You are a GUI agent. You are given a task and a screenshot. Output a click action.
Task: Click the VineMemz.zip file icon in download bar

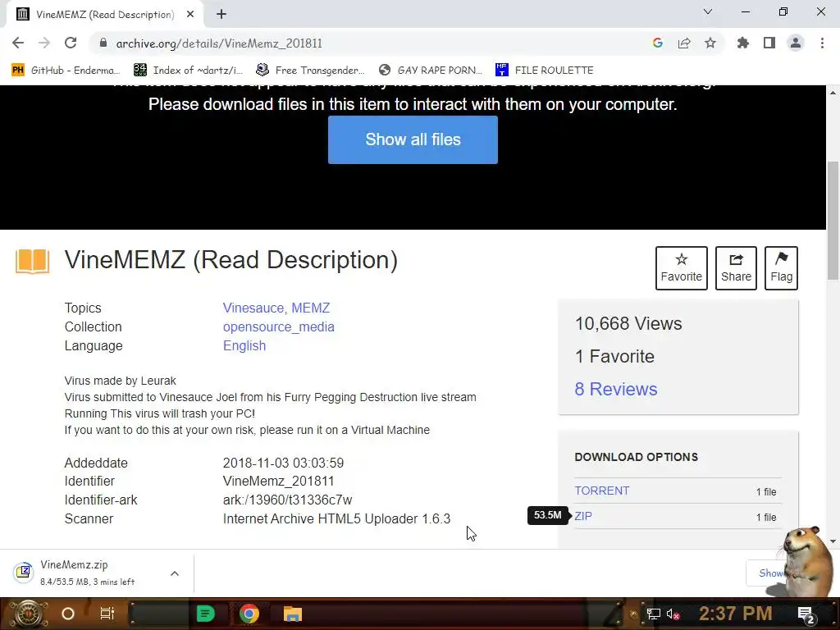point(23,572)
